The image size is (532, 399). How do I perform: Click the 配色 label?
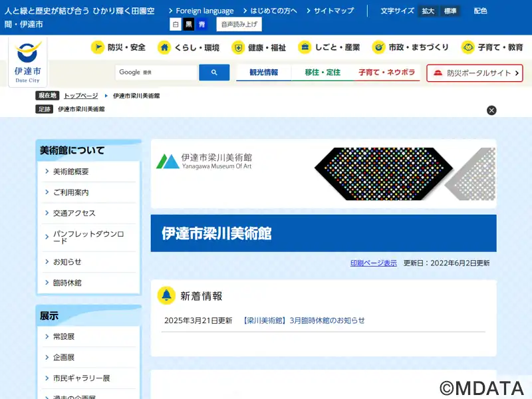480,11
